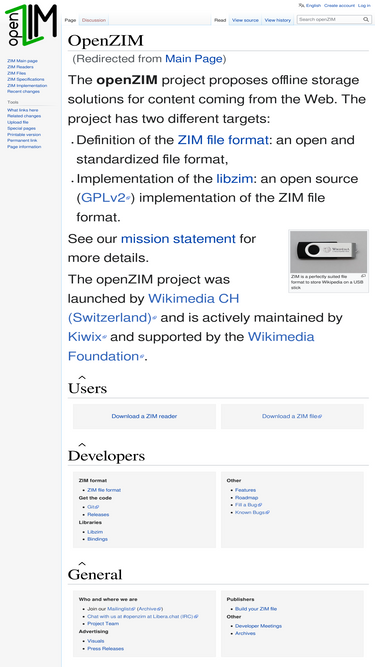375x667 pixels.
Task: Open Build your ZIM file link
Action: click(256, 609)
